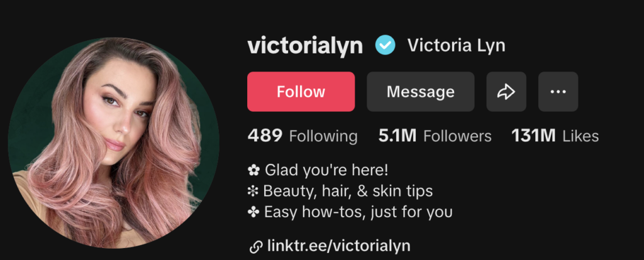Screen dimensions: 644x260
Task: Click the Glad you're here bio line
Action: pos(318,170)
